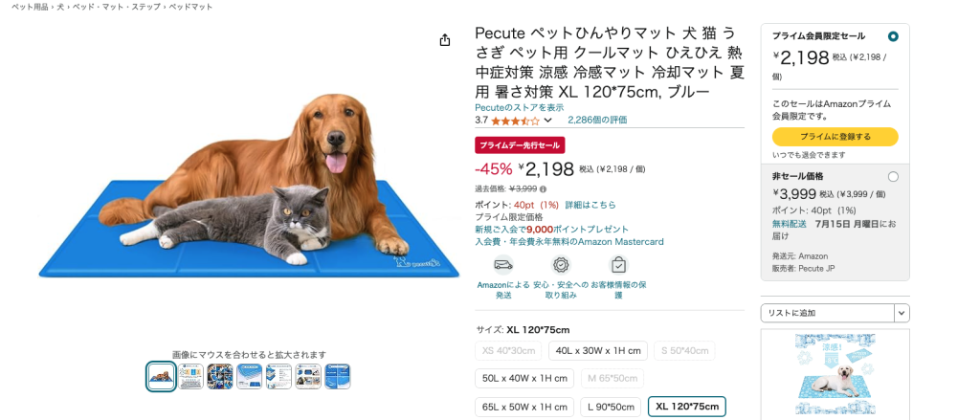Image resolution: width=980 pixels, height=420 pixels.
Task: Click the info icon next to past price
Action: tap(543, 189)
